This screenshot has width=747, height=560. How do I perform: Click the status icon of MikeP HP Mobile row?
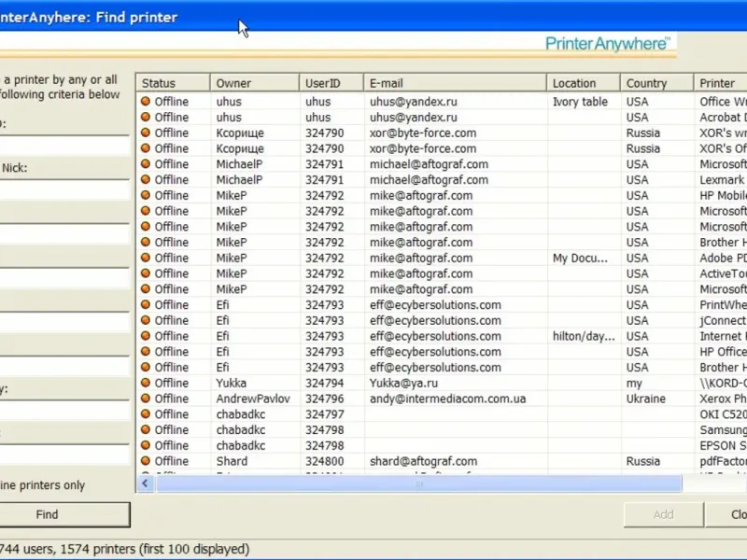(146, 195)
